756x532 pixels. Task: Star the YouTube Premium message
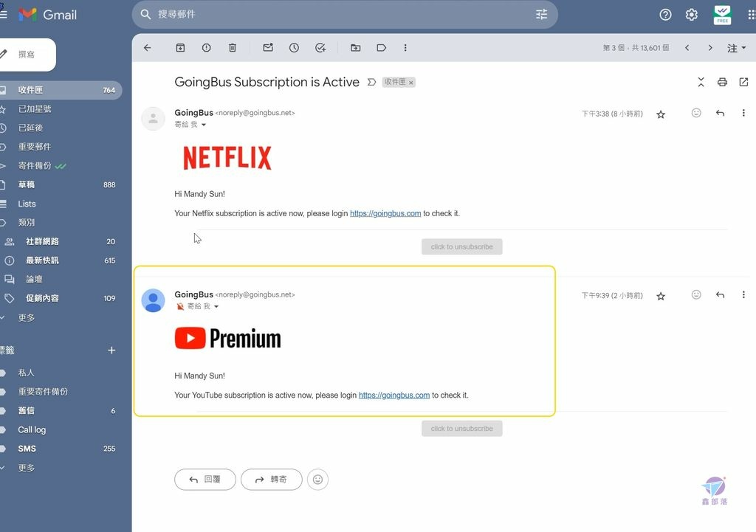tap(661, 296)
